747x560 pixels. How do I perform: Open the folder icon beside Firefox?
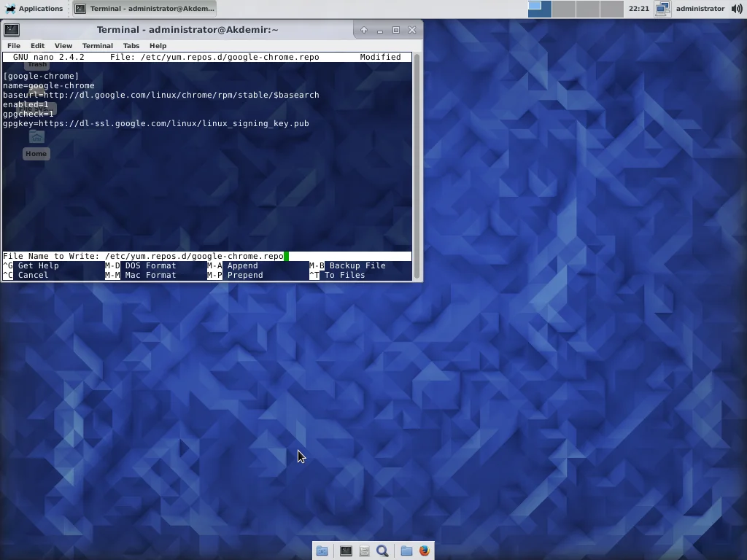(406, 551)
